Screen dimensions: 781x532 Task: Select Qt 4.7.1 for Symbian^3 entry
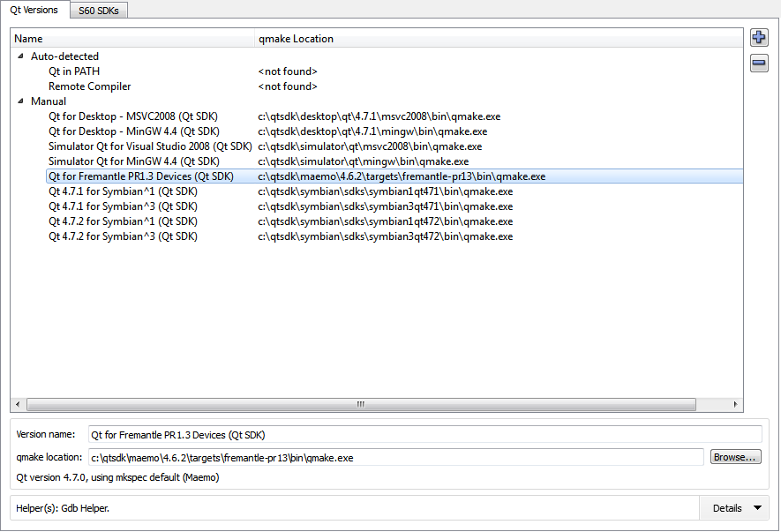pyautogui.click(x=123, y=206)
